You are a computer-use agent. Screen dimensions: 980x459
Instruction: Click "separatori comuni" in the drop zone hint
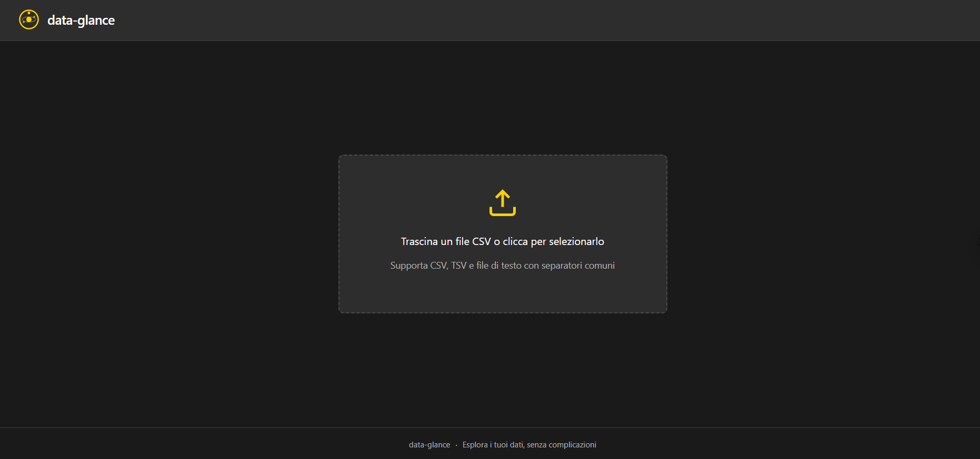click(578, 266)
